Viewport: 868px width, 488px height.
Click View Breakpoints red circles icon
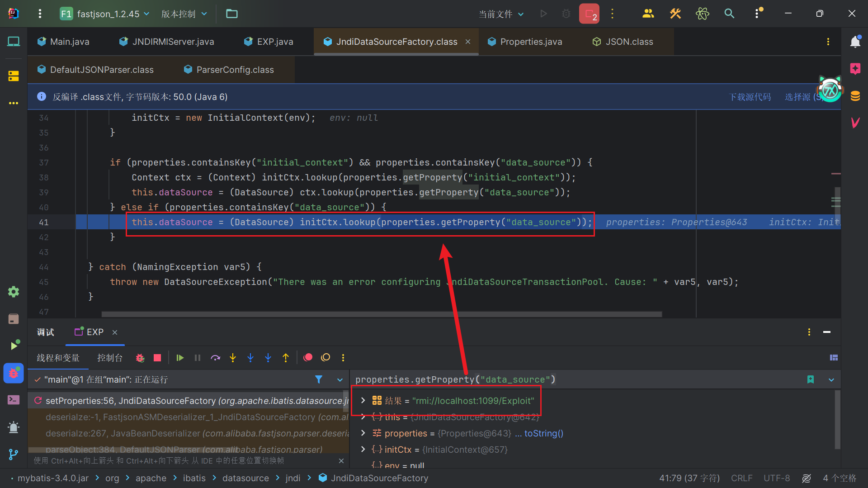coord(308,358)
